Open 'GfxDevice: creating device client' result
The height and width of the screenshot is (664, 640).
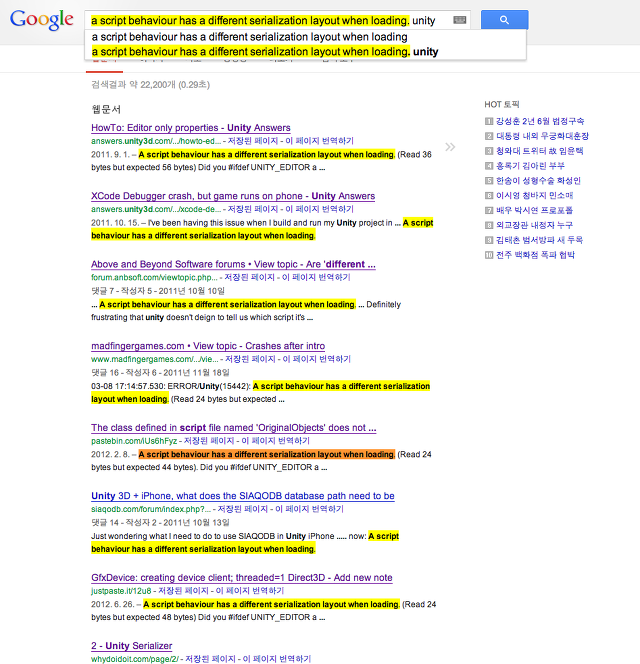coord(241,578)
